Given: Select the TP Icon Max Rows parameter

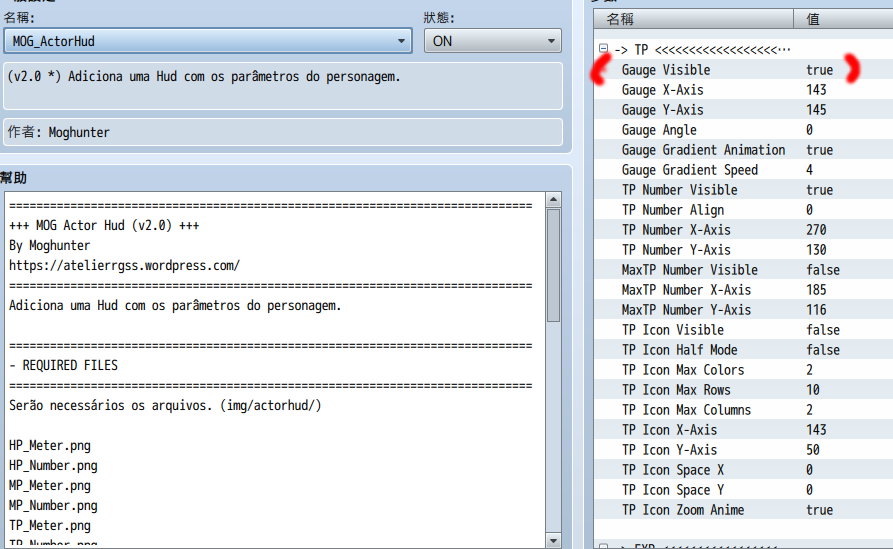Looking at the screenshot, I should (743, 390).
